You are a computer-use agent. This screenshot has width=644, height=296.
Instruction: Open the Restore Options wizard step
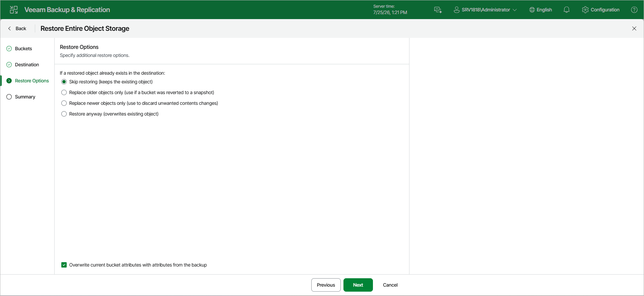tap(32, 81)
